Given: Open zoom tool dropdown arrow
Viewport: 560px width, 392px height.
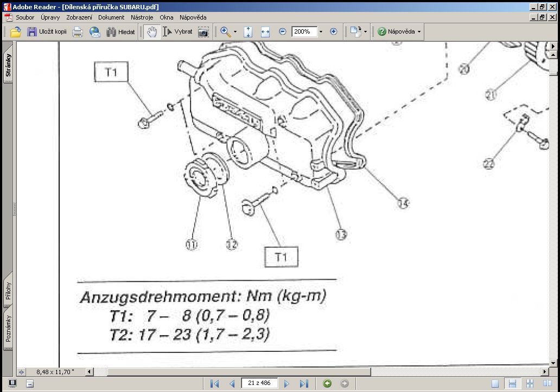Looking at the screenshot, I should click(235, 32).
